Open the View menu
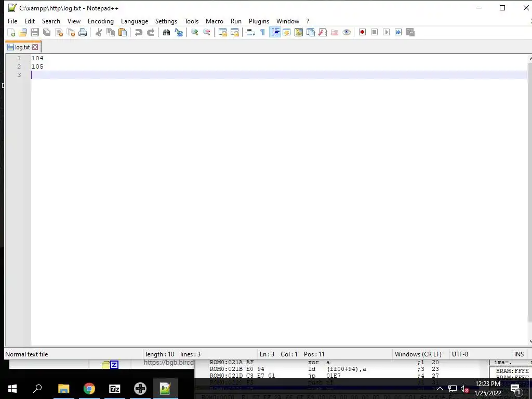Image resolution: width=532 pixels, height=399 pixels. [74, 21]
